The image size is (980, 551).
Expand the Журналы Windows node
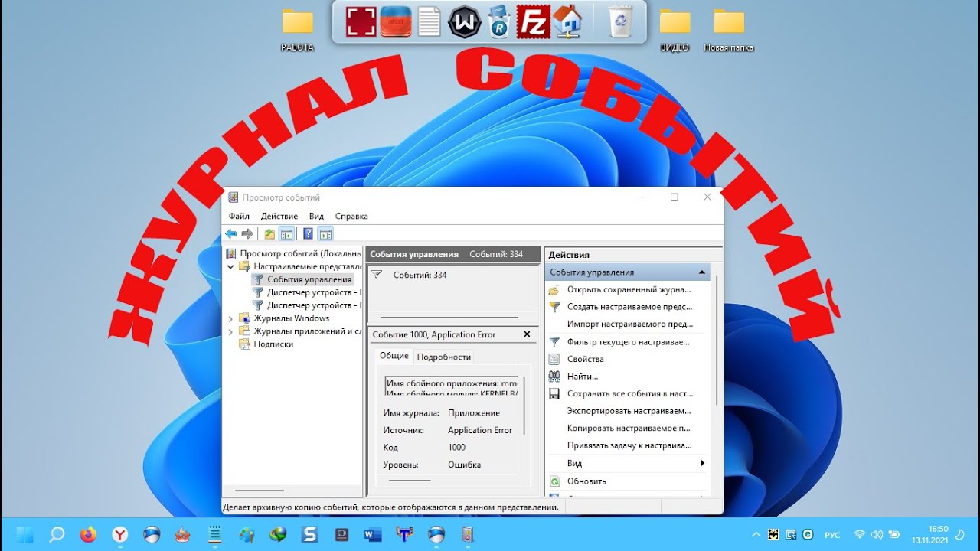(x=230, y=318)
